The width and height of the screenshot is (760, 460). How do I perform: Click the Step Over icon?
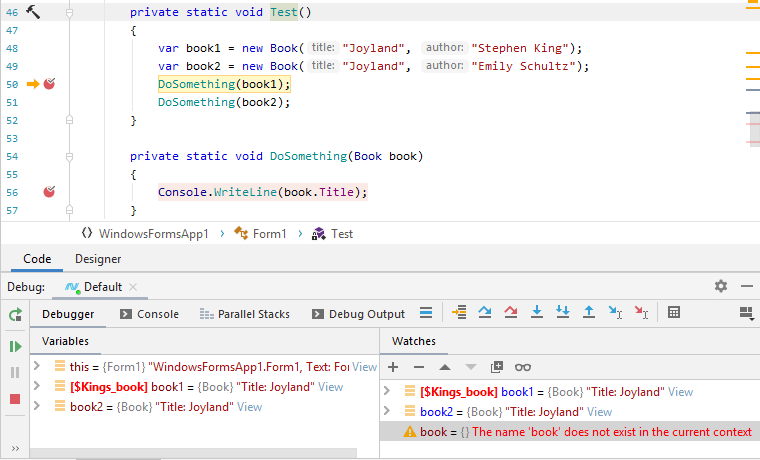[485, 312]
